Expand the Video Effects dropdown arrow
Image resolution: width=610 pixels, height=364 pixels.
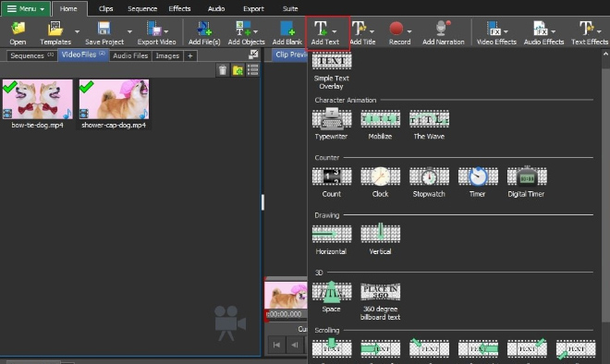506,31
